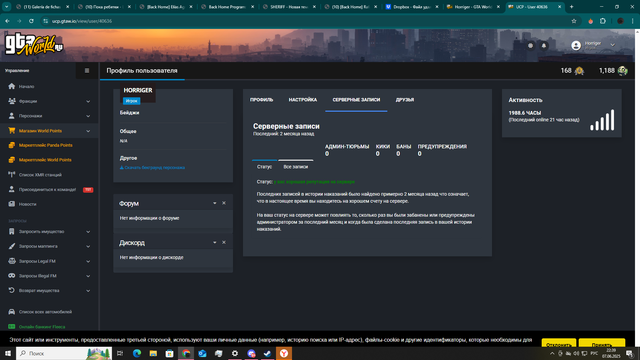
Task: Open the Начало home icon
Action: 11,86
